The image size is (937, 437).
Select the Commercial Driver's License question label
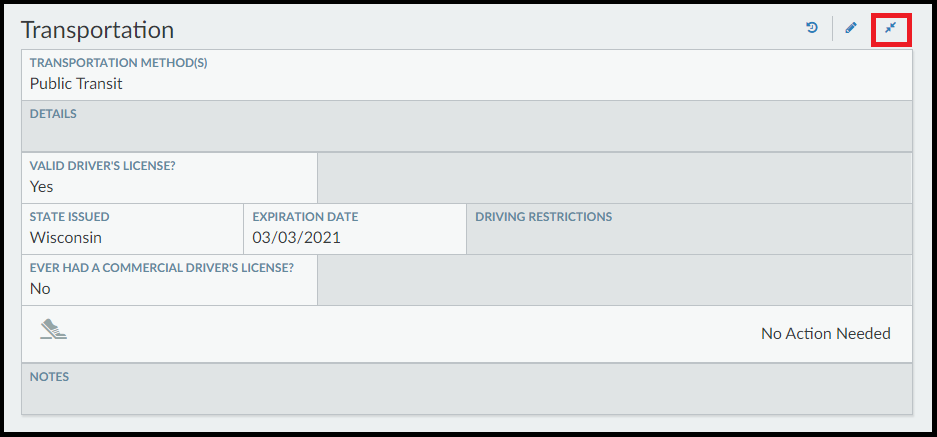coord(162,268)
